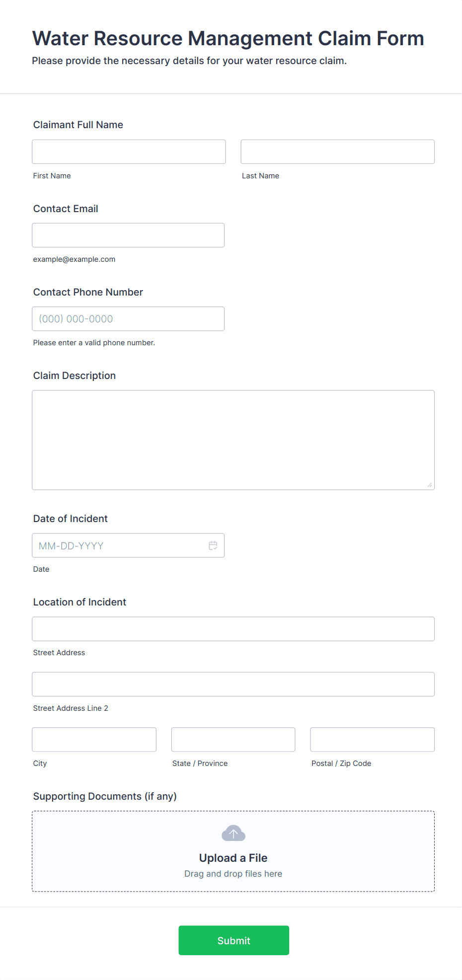Open the calendar picker icon

pyautogui.click(x=213, y=545)
